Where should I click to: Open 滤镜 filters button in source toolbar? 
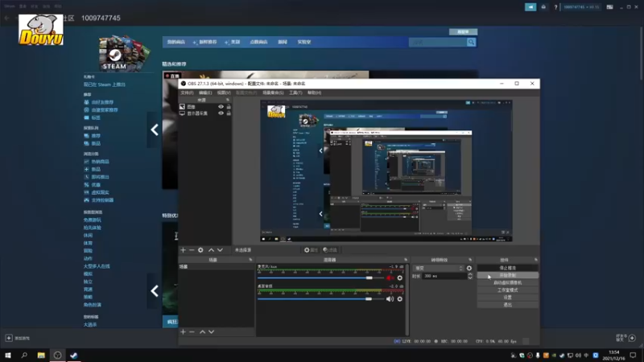(330, 250)
